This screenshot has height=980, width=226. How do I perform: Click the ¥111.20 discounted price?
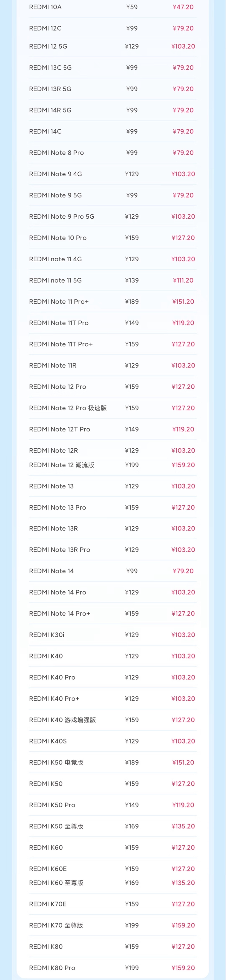tap(183, 280)
